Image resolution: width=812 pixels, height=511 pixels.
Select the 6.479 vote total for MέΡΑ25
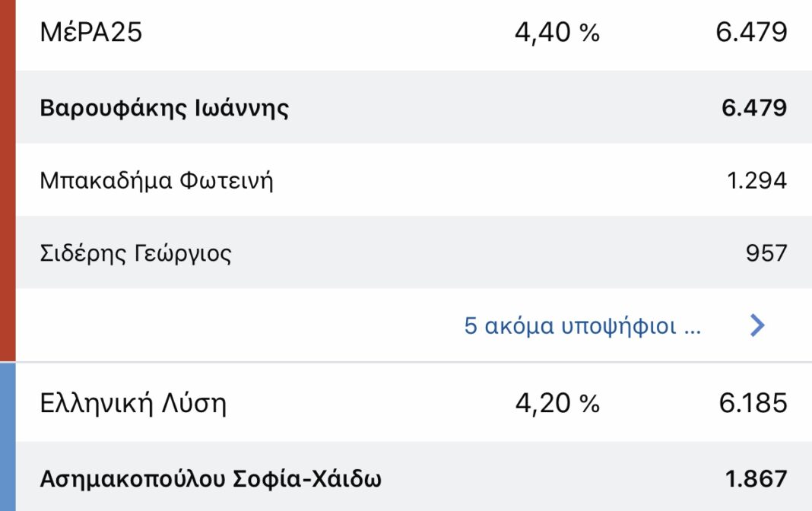pyautogui.click(x=753, y=33)
